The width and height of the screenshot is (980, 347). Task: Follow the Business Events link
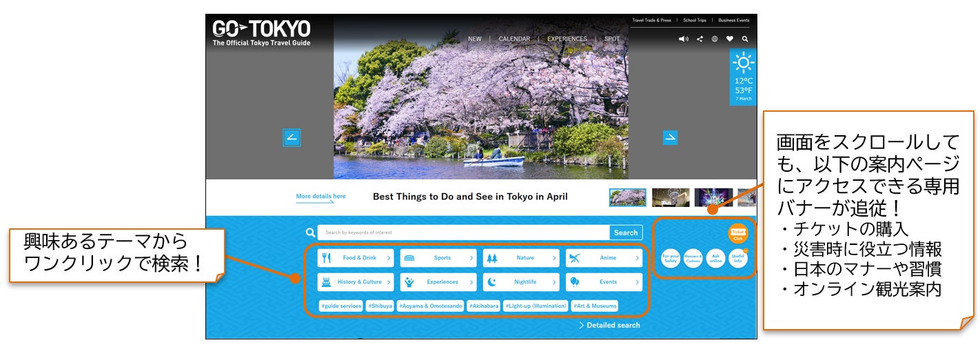point(734,20)
